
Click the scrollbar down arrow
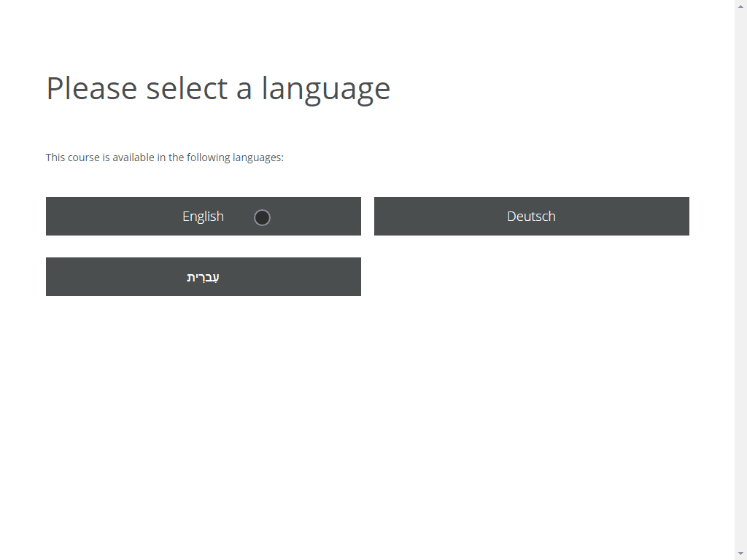pyautogui.click(x=740, y=553)
